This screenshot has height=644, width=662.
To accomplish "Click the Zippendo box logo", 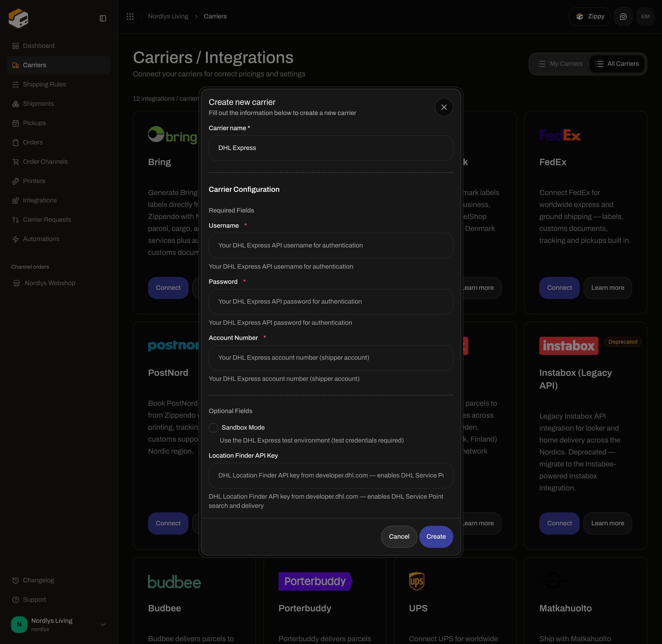I will pos(18,18).
